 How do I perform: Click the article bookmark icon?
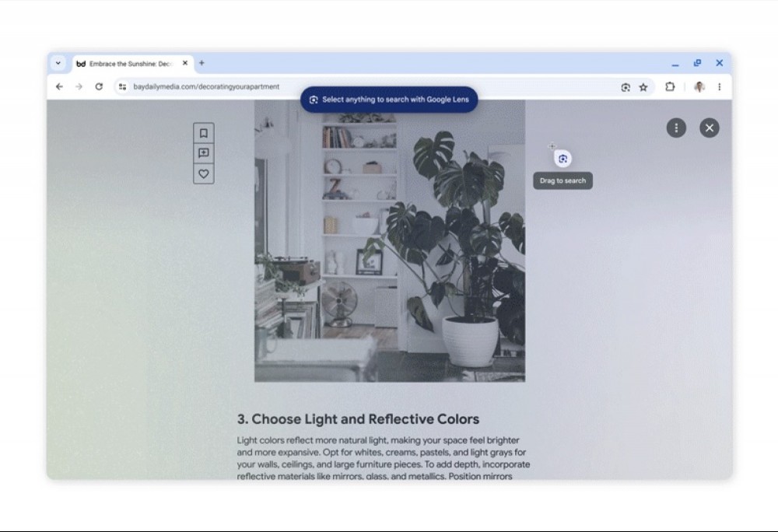click(203, 133)
